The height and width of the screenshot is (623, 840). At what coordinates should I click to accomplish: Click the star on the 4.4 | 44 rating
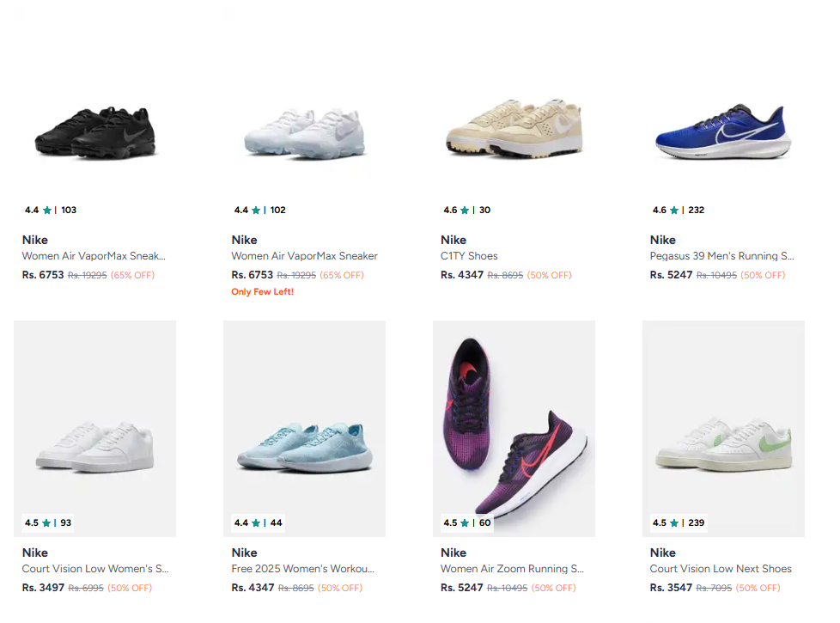256,523
